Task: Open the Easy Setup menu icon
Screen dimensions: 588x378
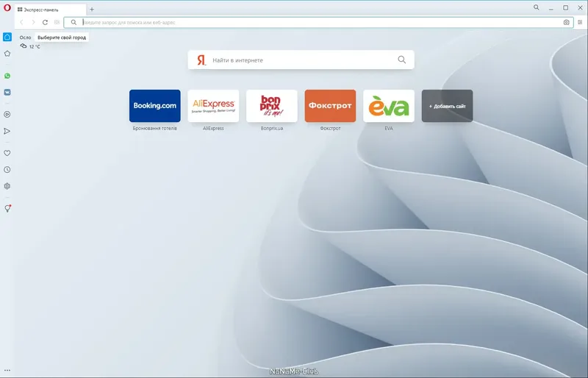Action: coord(580,23)
